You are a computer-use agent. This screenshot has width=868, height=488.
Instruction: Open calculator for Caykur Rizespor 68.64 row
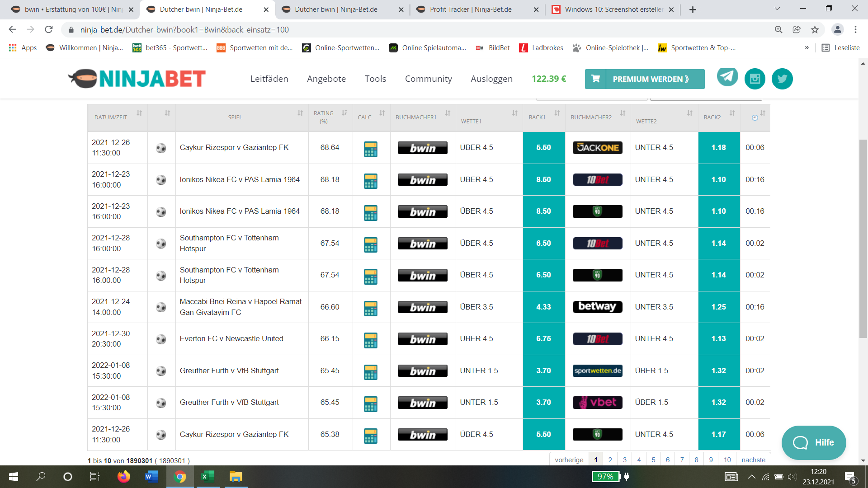(371, 149)
